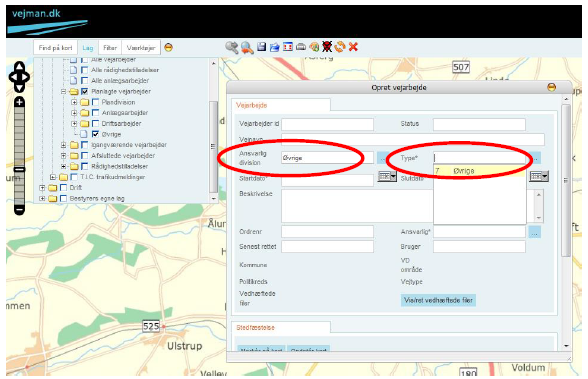Switch to the Lag tab
Screen dimensions: 588x379
pos(88,48)
